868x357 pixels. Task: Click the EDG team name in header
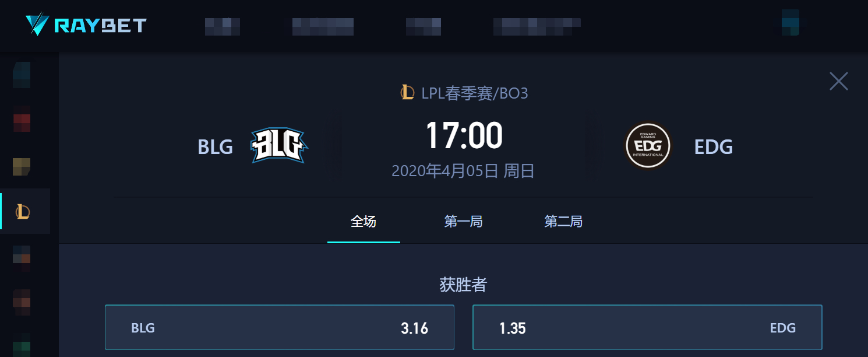point(714,147)
